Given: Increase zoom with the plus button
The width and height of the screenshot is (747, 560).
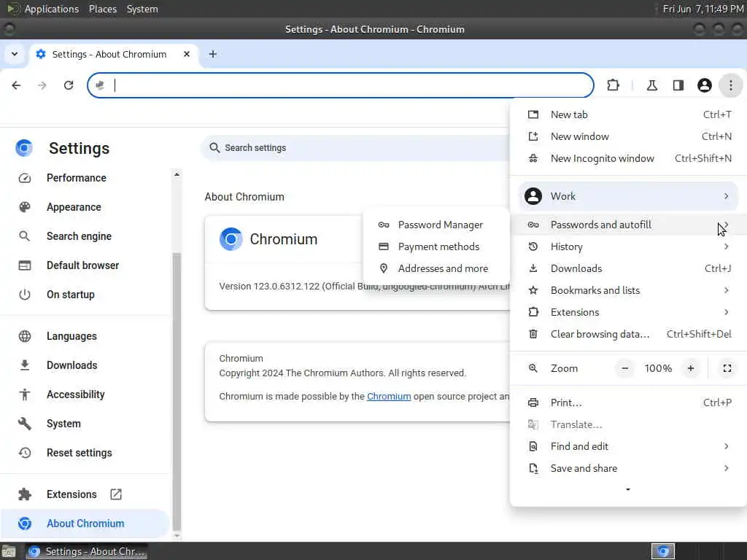Looking at the screenshot, I should (x=691, y=368).
